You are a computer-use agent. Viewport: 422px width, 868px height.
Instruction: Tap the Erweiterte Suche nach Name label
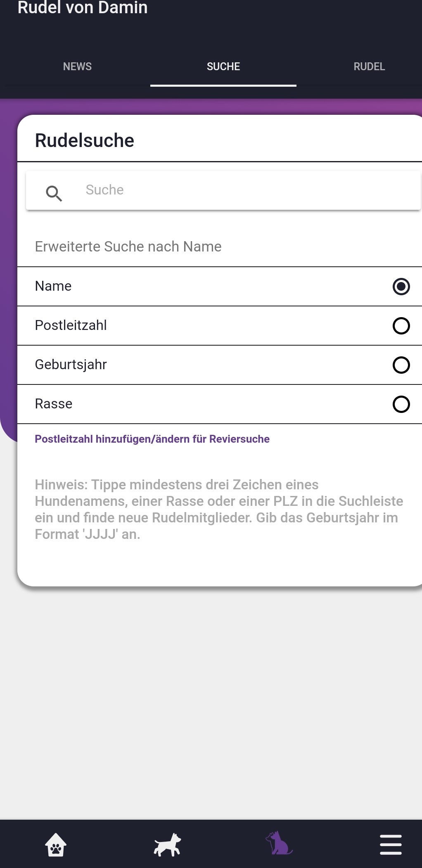click(x=128, y=247)
